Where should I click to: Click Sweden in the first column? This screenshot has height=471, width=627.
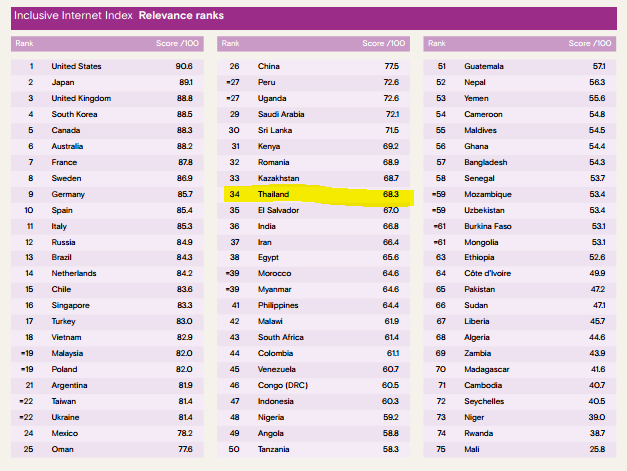[66, 178]
